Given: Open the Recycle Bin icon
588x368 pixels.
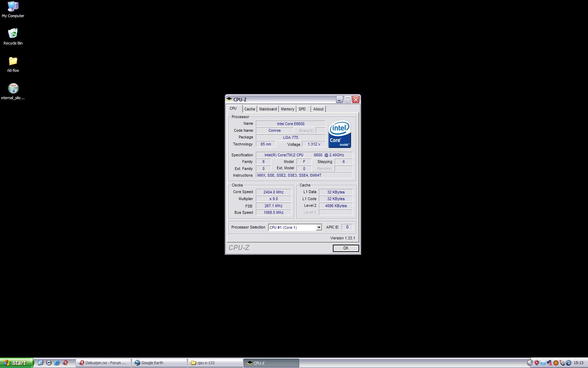Looking at the screenshot, I should coord(13,37).
